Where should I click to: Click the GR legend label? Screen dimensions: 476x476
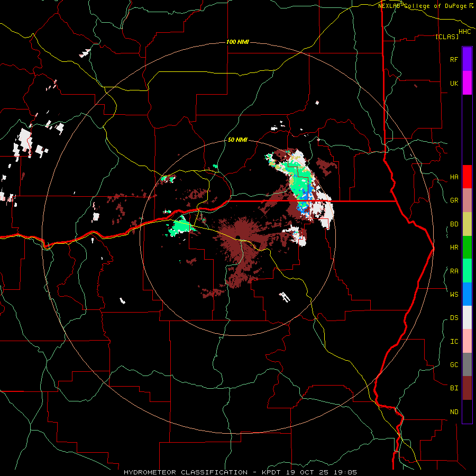point(454,200)
